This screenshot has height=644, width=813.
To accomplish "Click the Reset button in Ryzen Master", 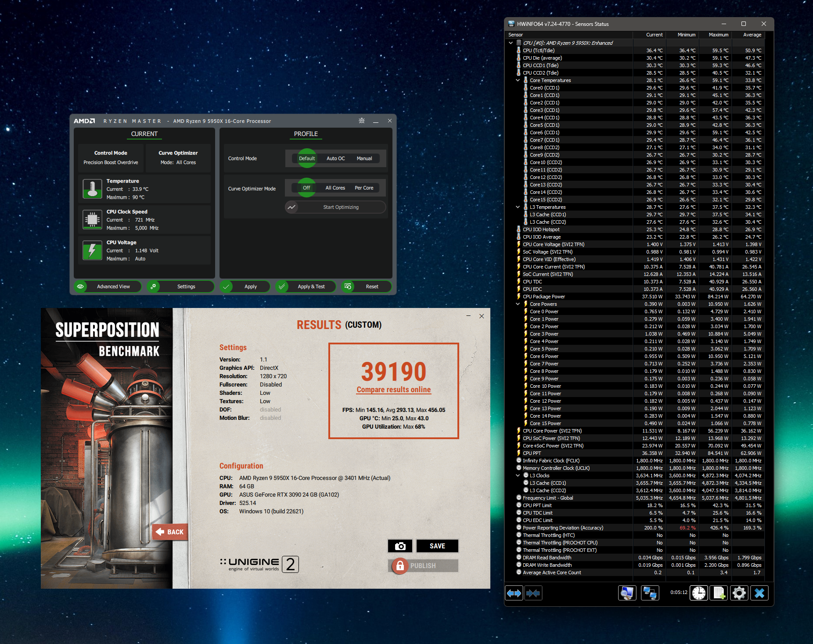I will point(366,286).
